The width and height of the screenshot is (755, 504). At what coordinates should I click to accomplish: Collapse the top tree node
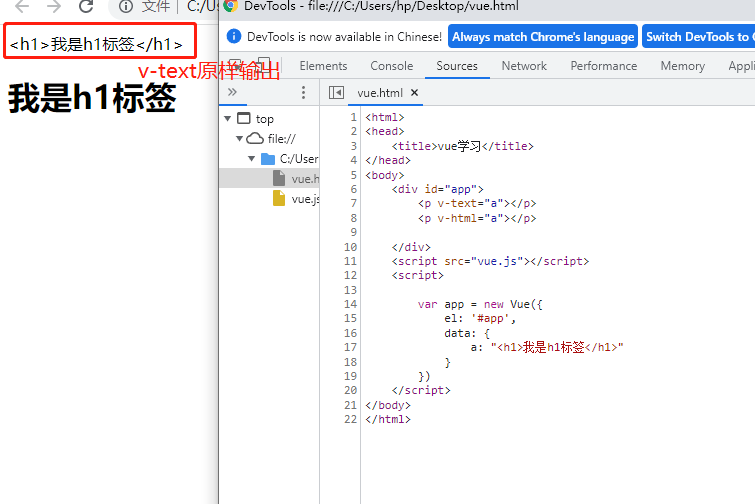click(x=228, y=118)
